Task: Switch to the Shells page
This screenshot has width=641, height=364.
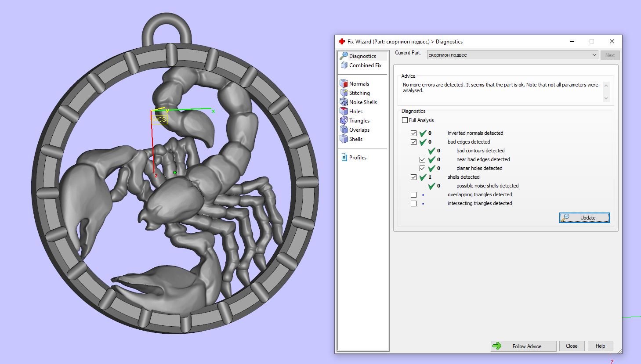Action: pyautogui.click(x=355, y=139)
